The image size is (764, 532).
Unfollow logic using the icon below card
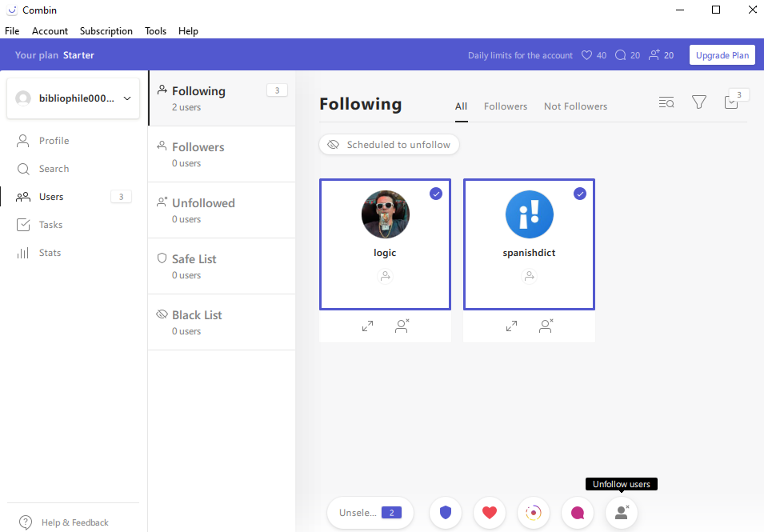402,326
